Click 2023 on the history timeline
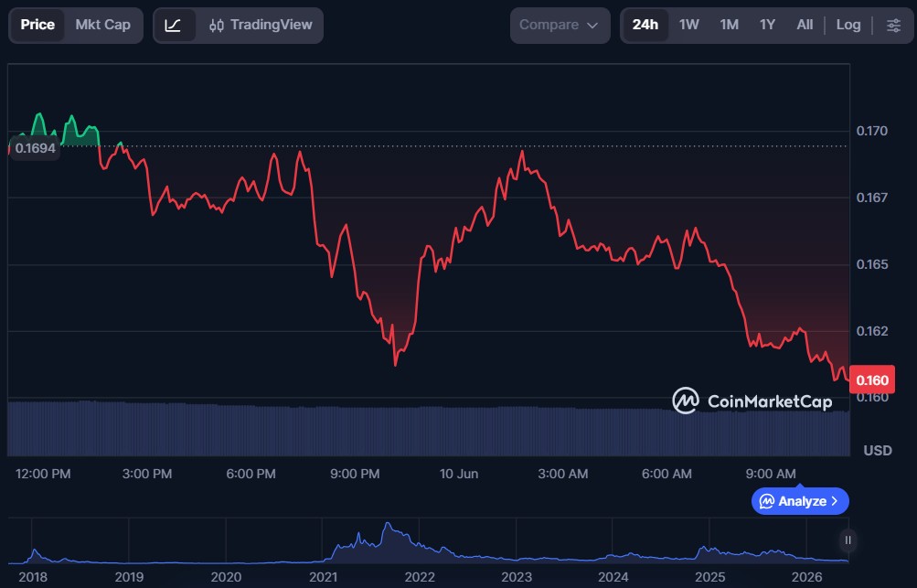This screenshot has width=917, height=588. click(x=517, y=577)
